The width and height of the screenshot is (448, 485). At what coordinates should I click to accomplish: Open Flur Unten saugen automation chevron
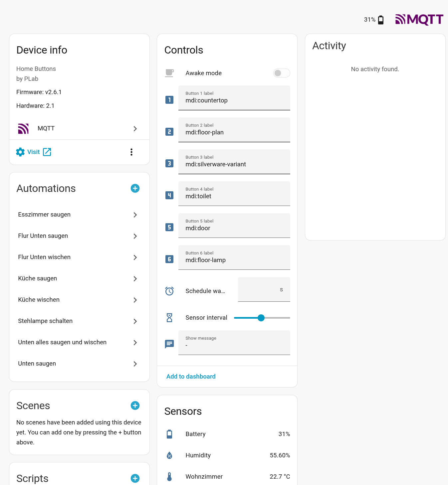pos(135,236)
